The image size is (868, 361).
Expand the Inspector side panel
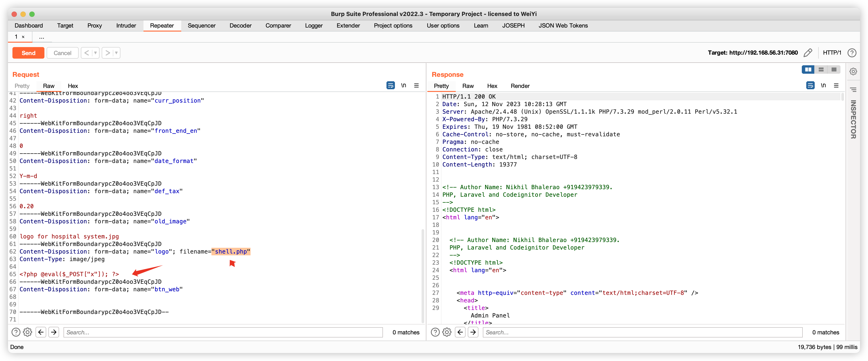[x=853, y=119]
